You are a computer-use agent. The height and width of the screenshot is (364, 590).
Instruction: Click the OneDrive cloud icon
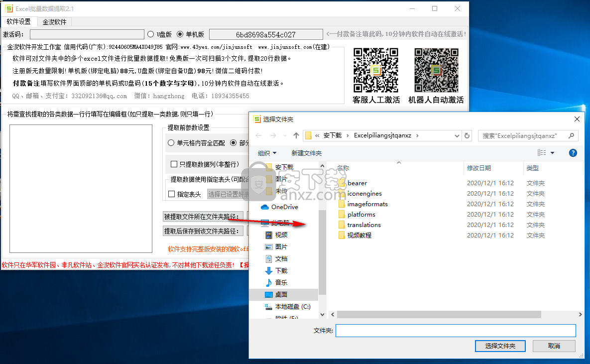[x=265, y=207]
